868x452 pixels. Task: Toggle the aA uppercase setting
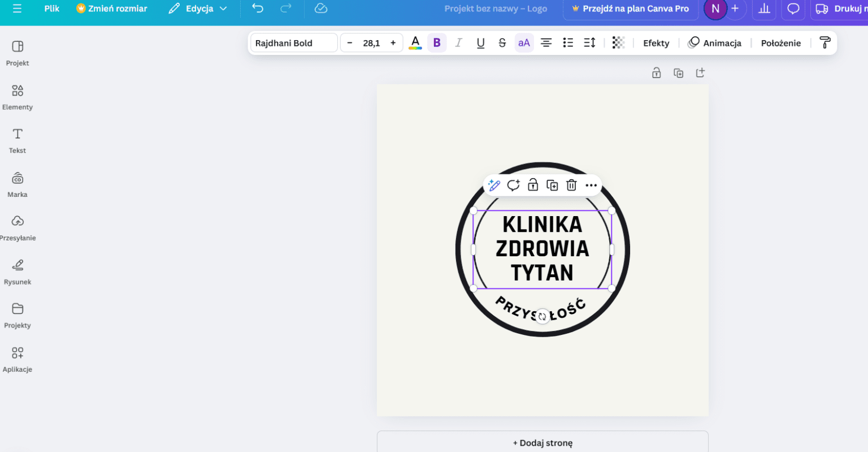pos(524,42)
